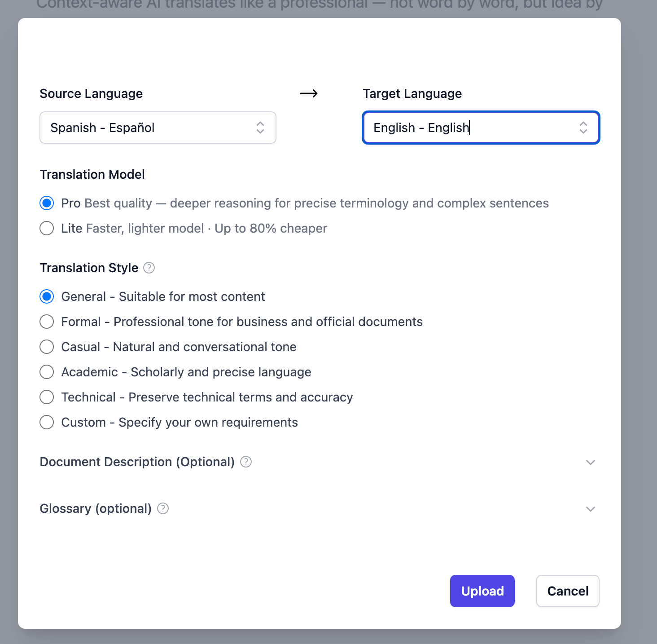Select Academic scholarly style option
Viewport: 657px width, 644px height.
(47, 372)
